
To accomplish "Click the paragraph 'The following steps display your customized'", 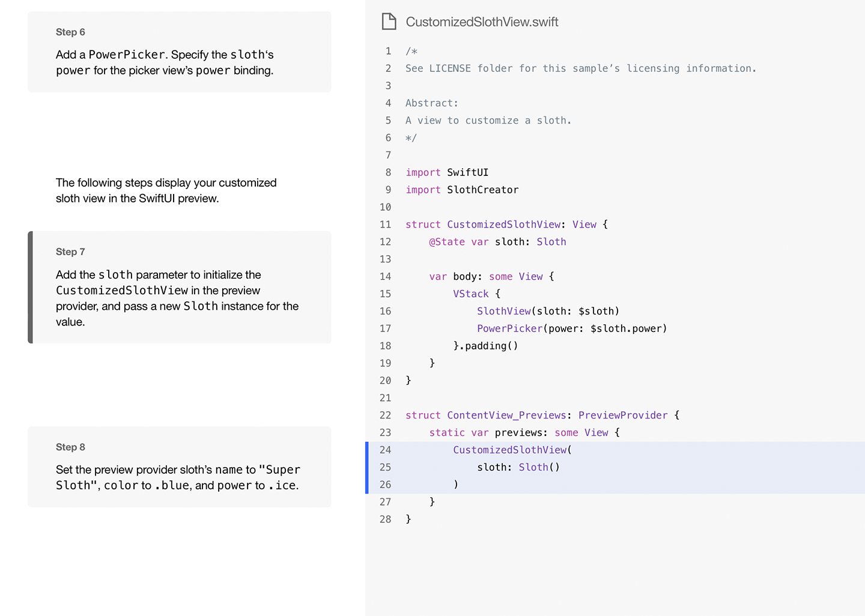I will coord(166,190).
